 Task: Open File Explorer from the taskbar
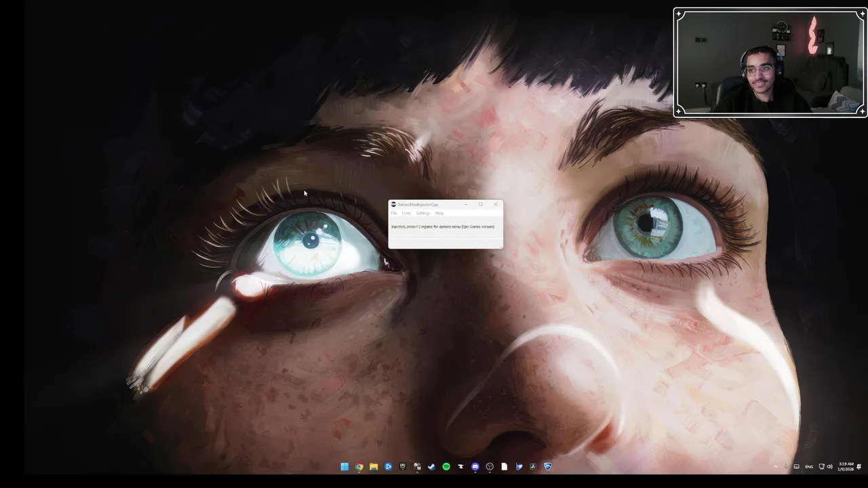(374, 466)
